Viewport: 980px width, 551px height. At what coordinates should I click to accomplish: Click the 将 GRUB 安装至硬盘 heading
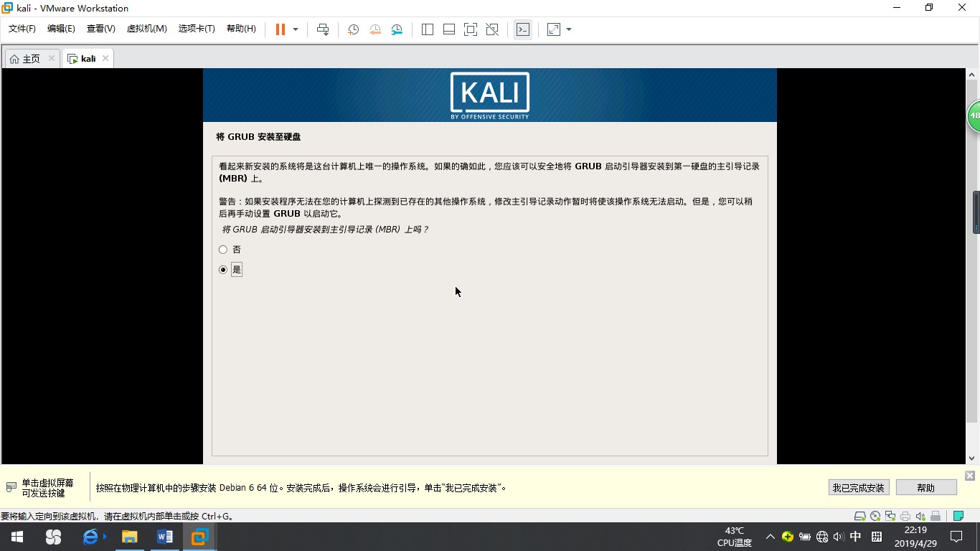pos(258,136)
